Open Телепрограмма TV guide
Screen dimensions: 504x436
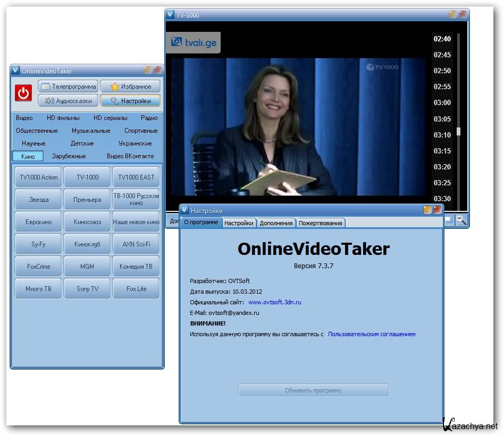tap(69, 87)
